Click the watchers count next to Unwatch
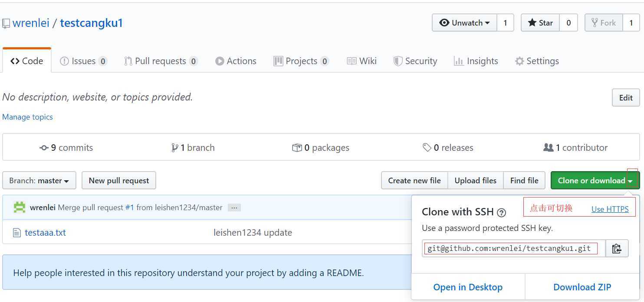 [505, 23]
